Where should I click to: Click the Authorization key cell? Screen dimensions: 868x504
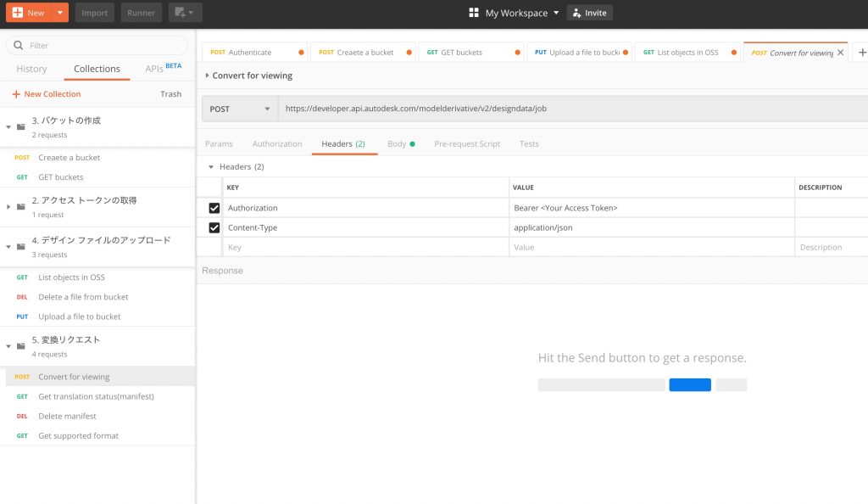point(365,208)
